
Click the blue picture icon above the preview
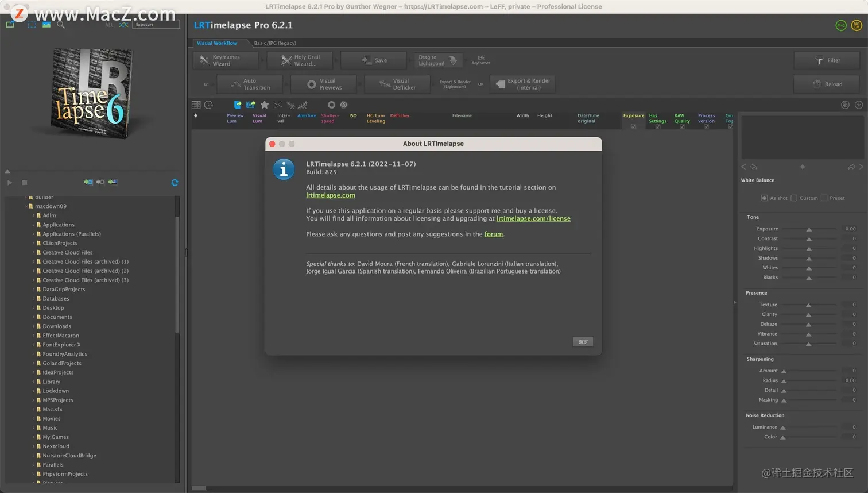(x=46, y=25)
